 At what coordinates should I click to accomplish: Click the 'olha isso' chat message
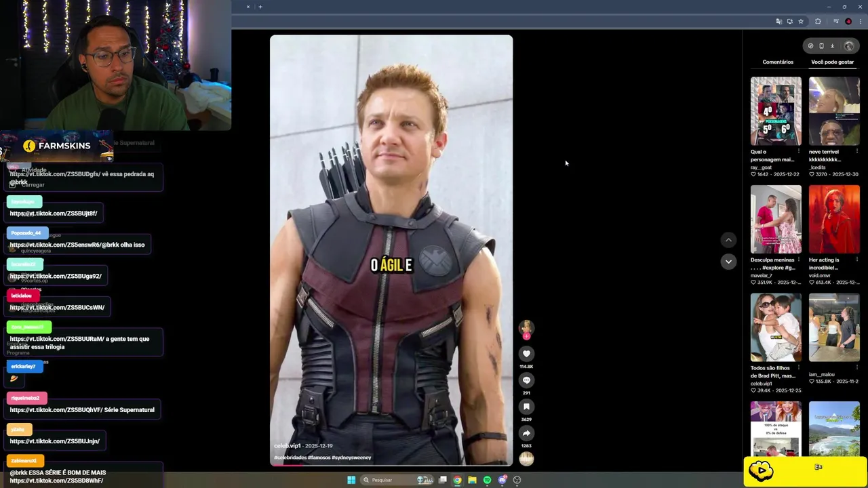click(77, 245)
